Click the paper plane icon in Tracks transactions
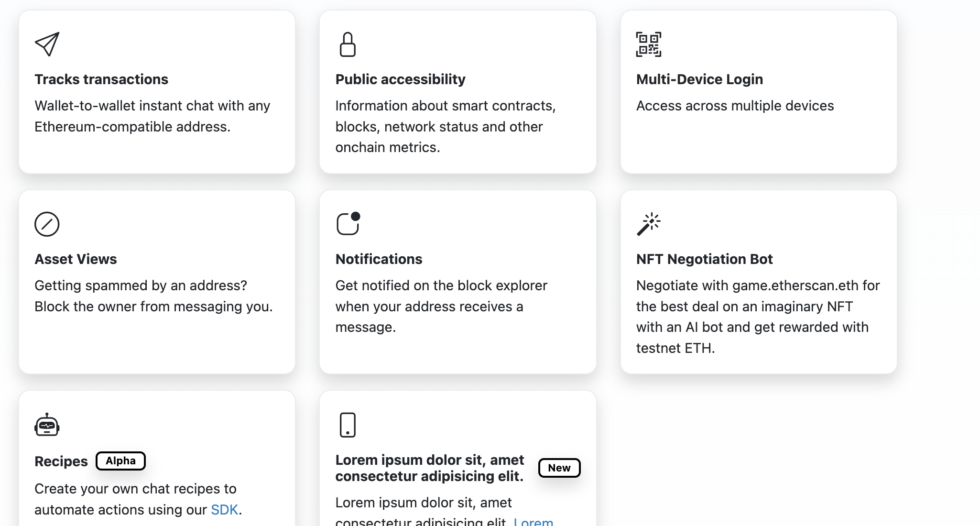 pyautogui.click(x=47, y=44)
